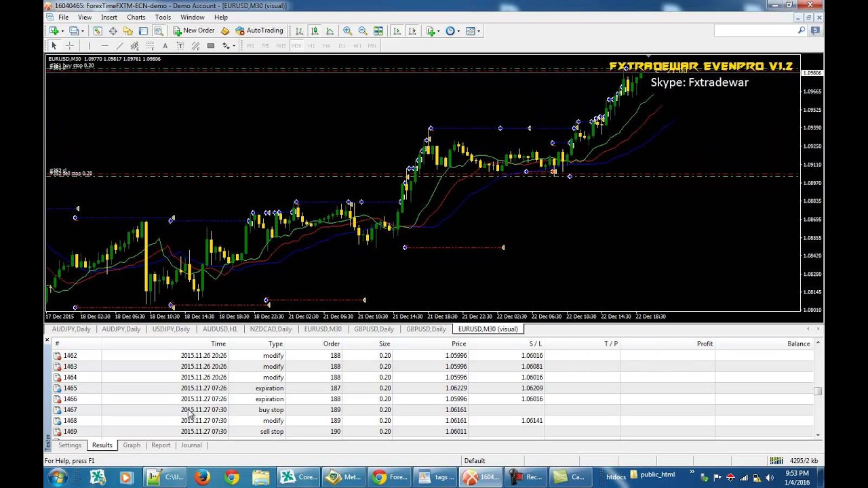Open the Profiles icon in the toolbar
The height and width of the screenshot is (488, 868).
point(74,30)
